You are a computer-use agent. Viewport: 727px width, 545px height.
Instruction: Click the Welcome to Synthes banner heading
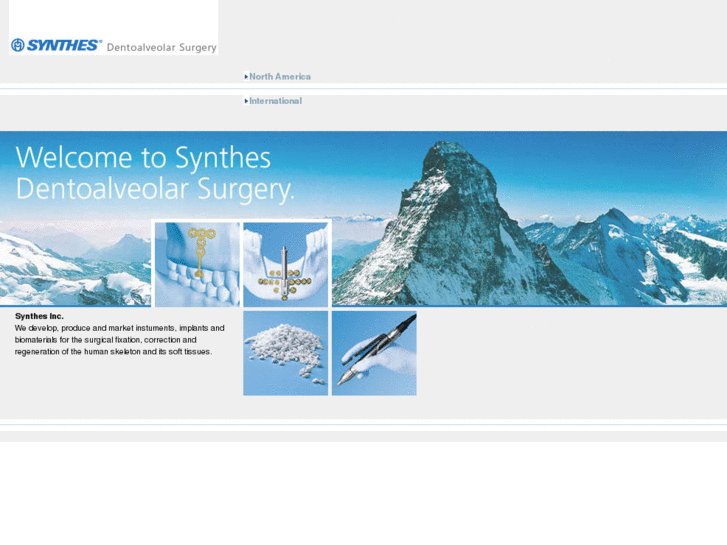pyautogui.click(x=143, y=158)
